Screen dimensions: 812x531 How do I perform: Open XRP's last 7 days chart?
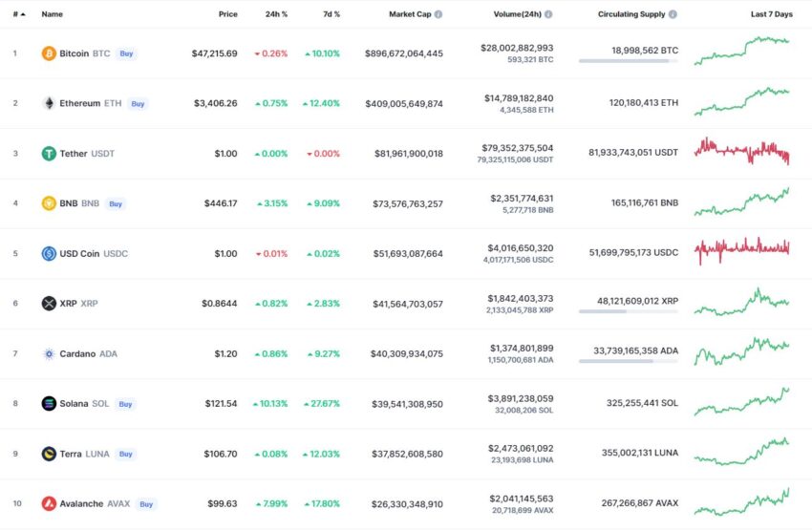(741, 302)
